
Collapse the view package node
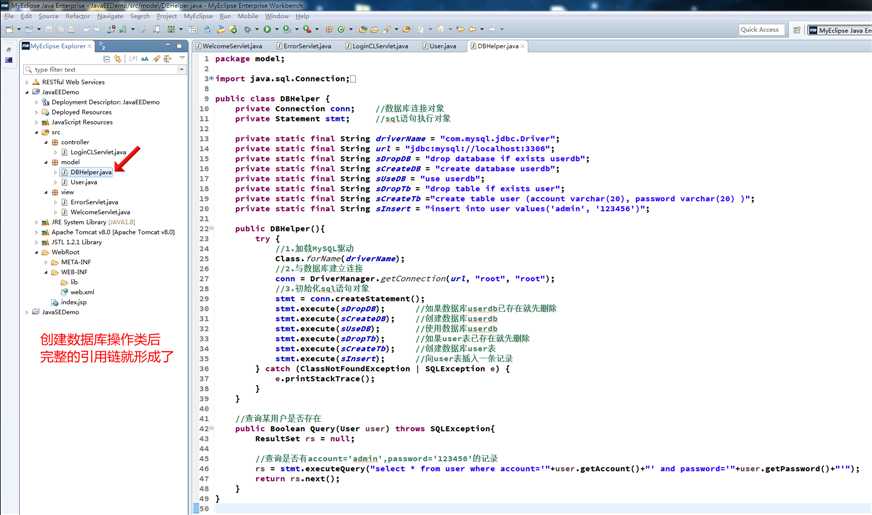coord(46,192)
